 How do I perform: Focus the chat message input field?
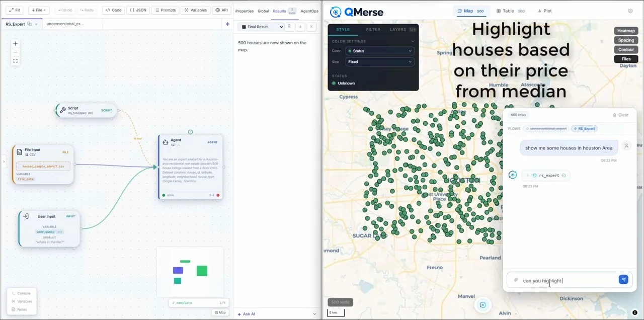[569, 280]
